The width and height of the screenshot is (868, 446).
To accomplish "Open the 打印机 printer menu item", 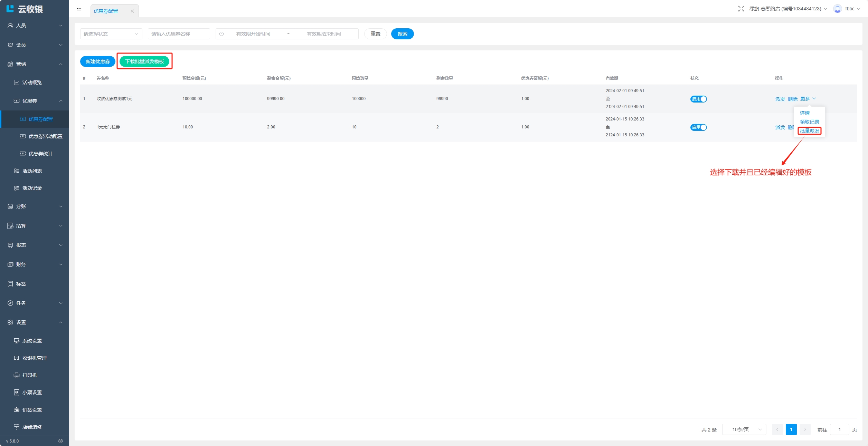I will pos(29,375).
